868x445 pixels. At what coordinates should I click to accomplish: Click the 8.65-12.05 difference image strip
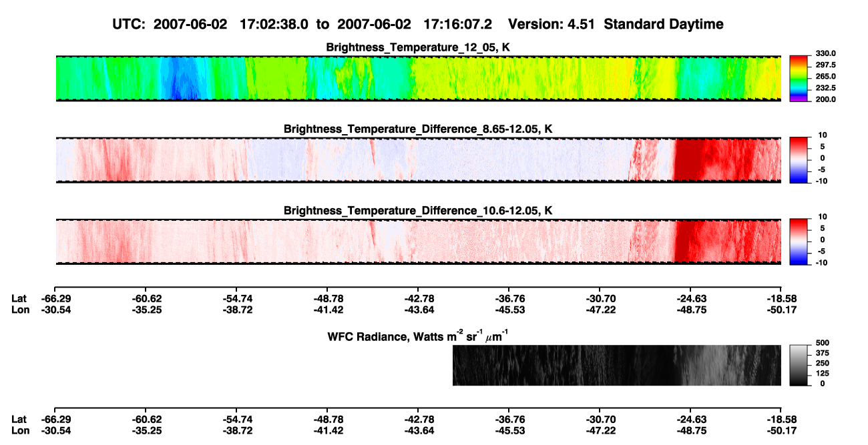(418, 160)
